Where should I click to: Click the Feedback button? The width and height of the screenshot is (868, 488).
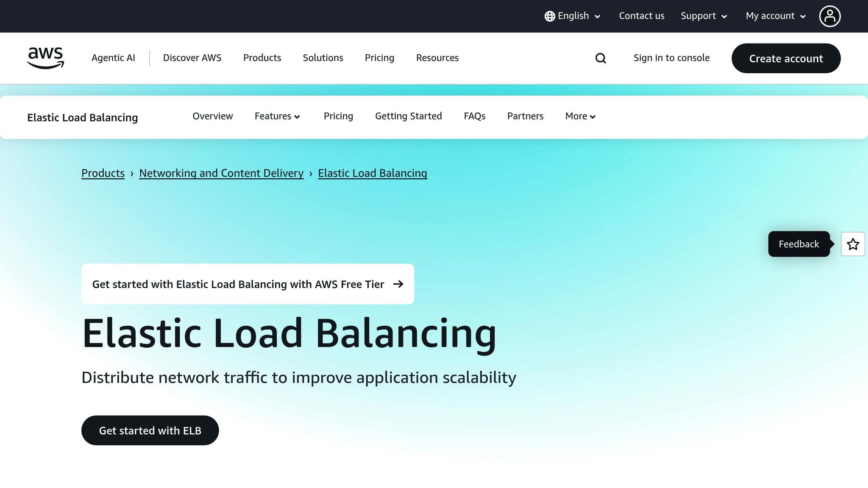(798, 244)
